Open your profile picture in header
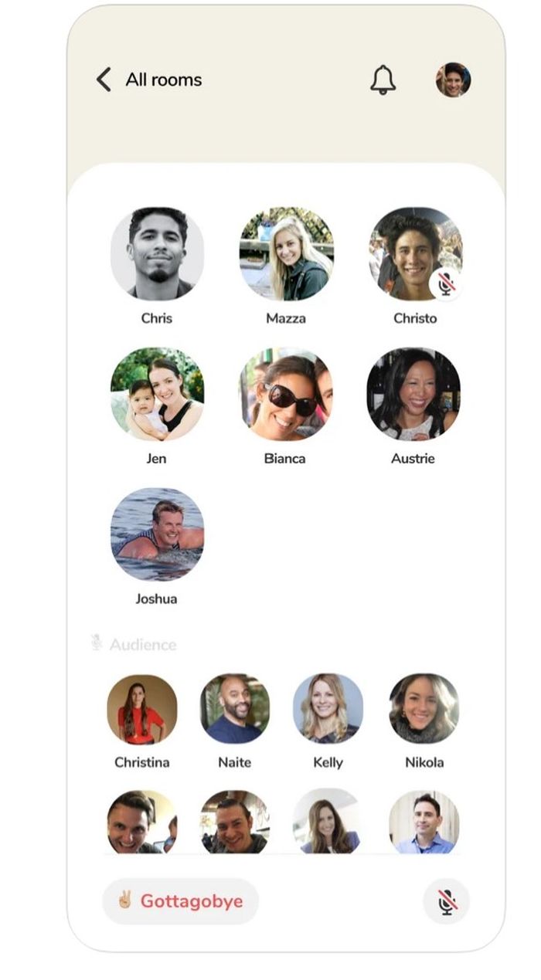 pos(453,80)
